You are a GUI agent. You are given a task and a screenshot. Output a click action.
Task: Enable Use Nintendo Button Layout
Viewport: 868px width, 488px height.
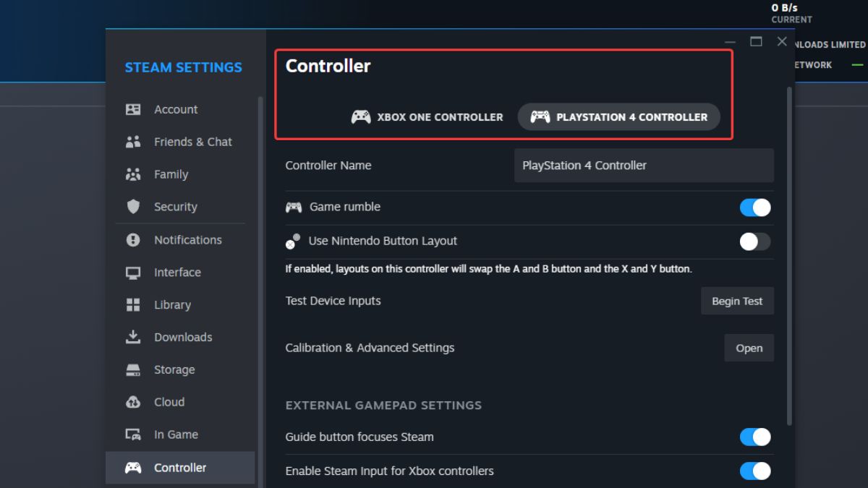point(755,241)
